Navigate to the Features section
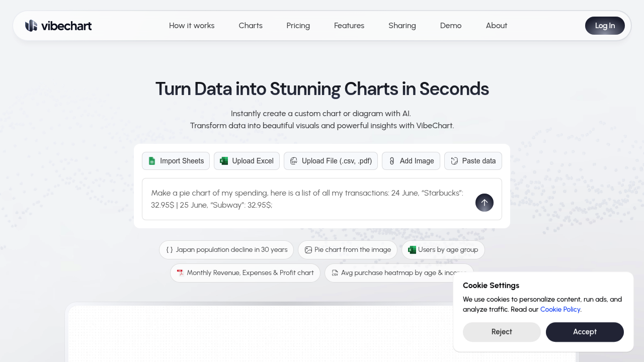644x362 pixels. point(349,26)
